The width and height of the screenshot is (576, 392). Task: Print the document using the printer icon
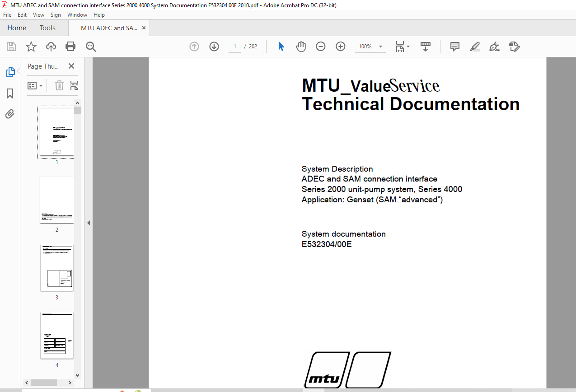pos(70,47)
